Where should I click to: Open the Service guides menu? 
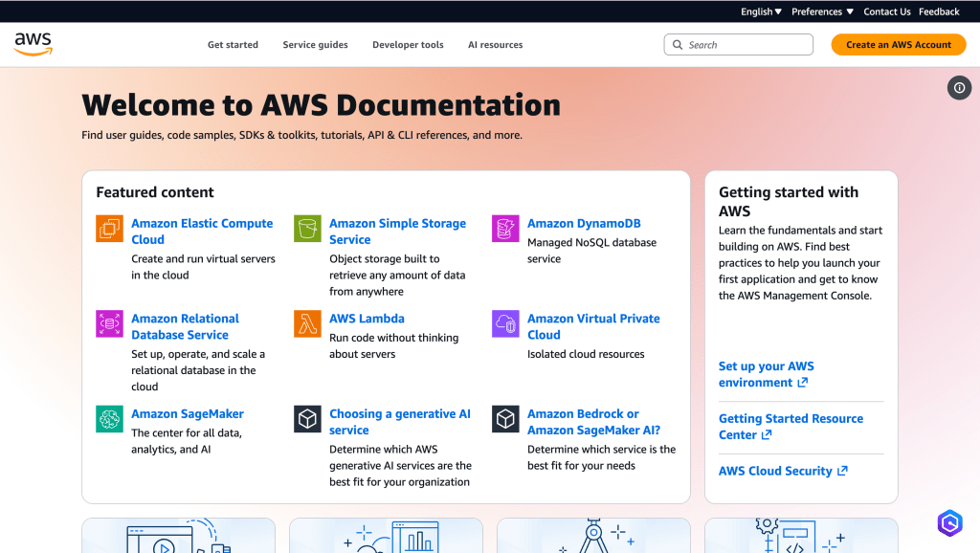tap(315, 45)
